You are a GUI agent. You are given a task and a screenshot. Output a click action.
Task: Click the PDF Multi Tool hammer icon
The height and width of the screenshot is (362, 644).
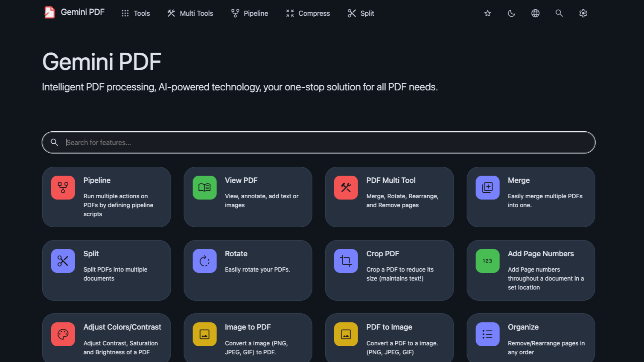point(346,187)
